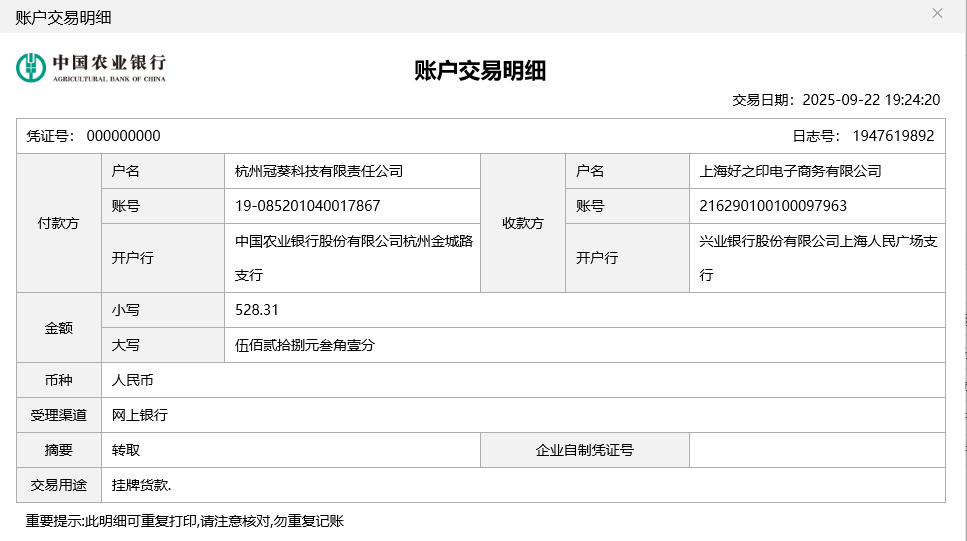Select the transaction purpose 挂牌货款
967x541 pixels.
(x=141, y=485)
